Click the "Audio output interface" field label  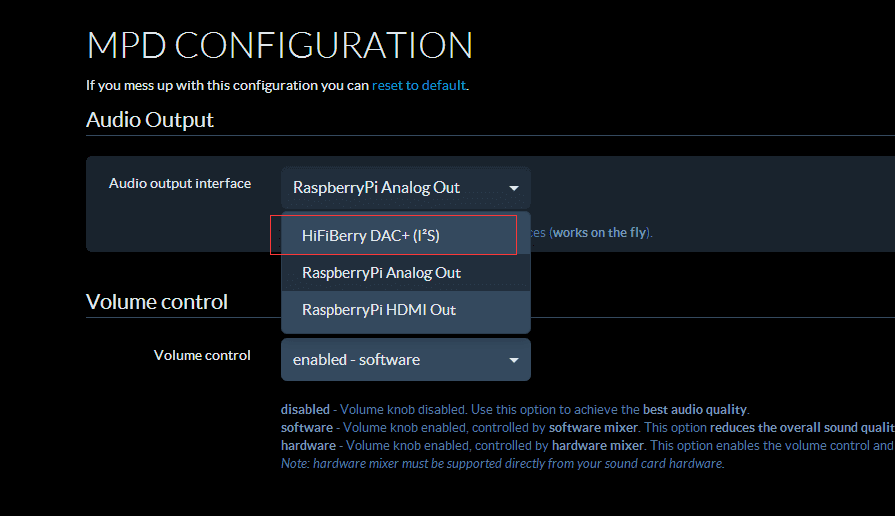(180, 183)
